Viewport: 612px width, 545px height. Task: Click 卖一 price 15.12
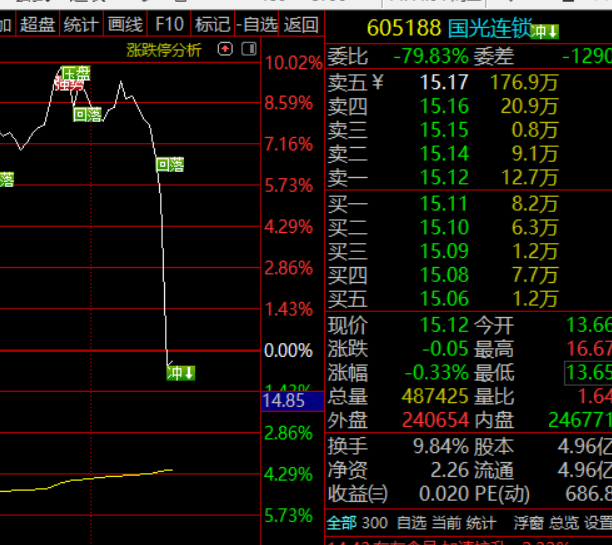tap(444, 178)
